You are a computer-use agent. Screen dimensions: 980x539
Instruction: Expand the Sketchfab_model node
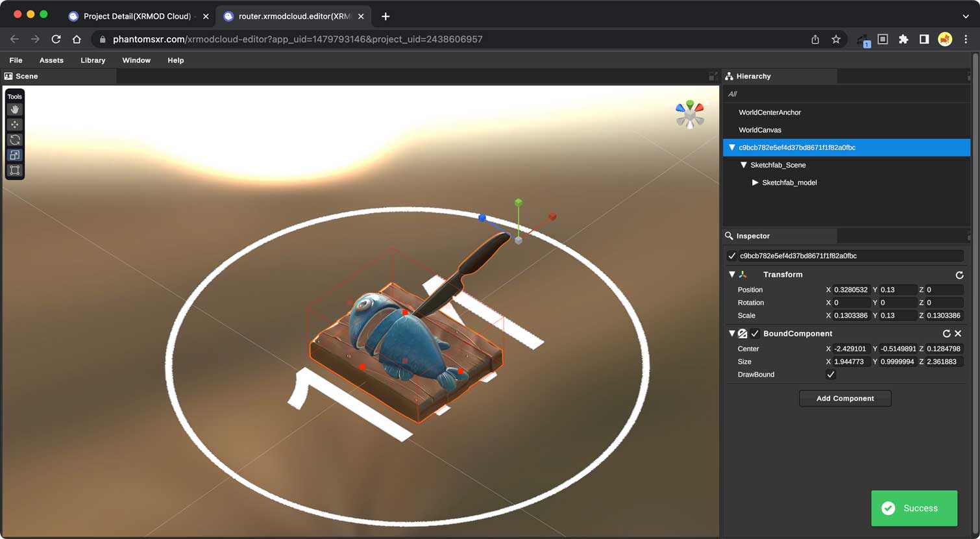(755, 182)
